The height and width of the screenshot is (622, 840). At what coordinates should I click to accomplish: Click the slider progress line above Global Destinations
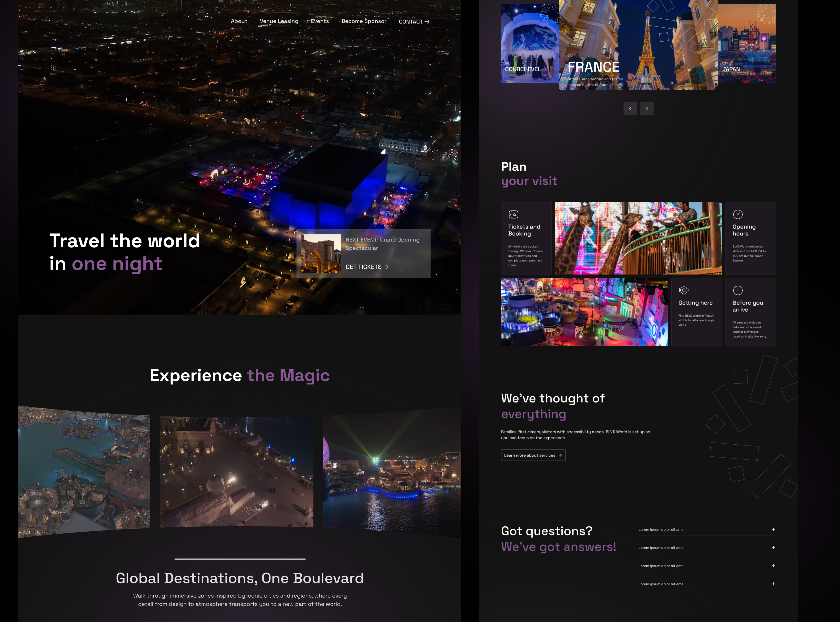tap(240, 559)
